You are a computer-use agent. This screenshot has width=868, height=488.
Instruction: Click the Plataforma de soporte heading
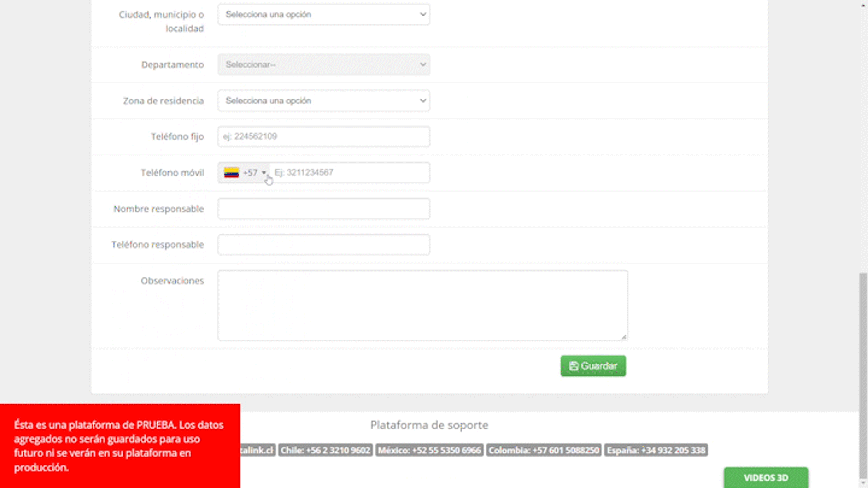[x=429, y=425]
